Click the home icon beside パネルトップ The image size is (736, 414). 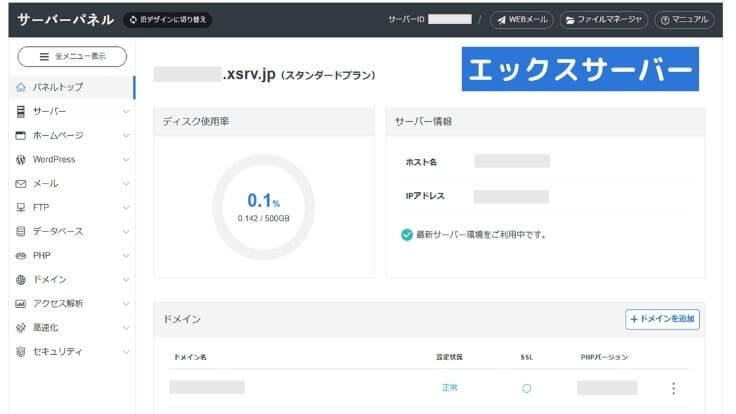(21, 87)
